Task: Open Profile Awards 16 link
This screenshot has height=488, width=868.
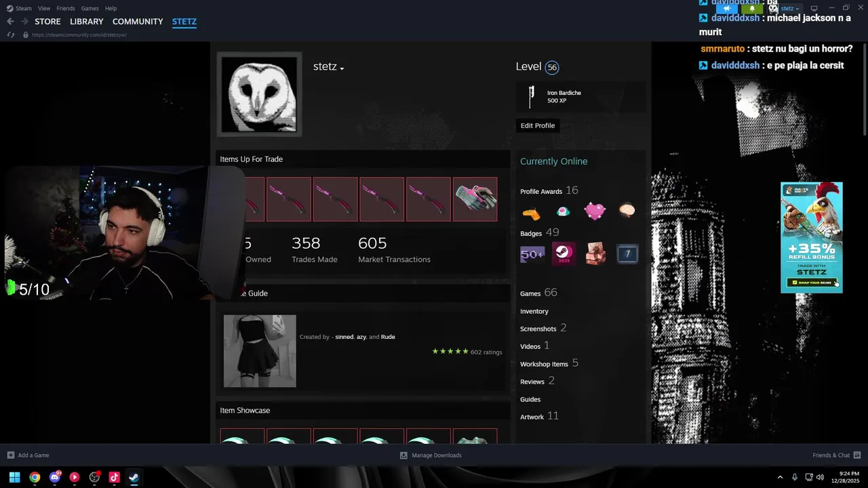Action: 549,190
